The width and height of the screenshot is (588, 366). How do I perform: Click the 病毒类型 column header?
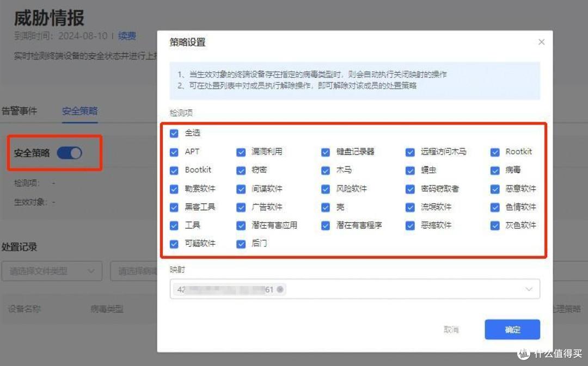[x=107, y=309]
